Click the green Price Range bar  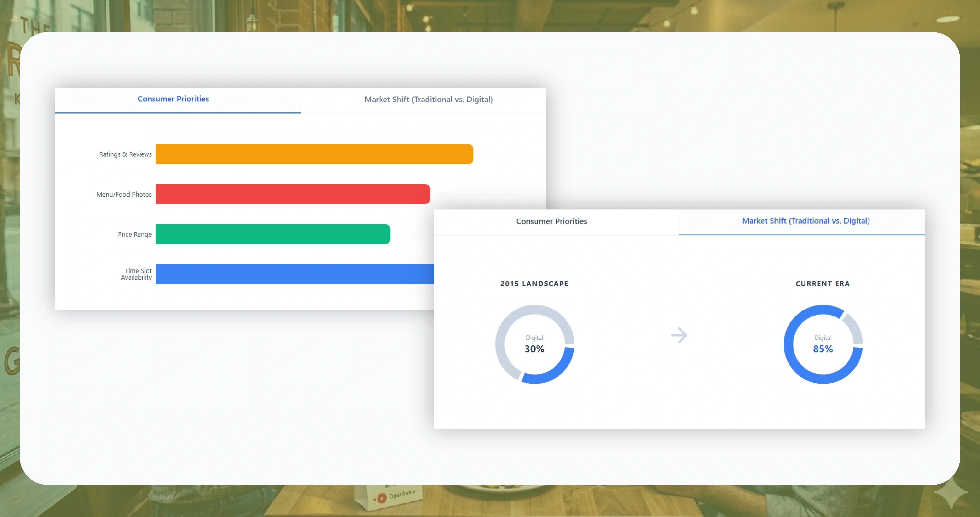coord(273,234)
